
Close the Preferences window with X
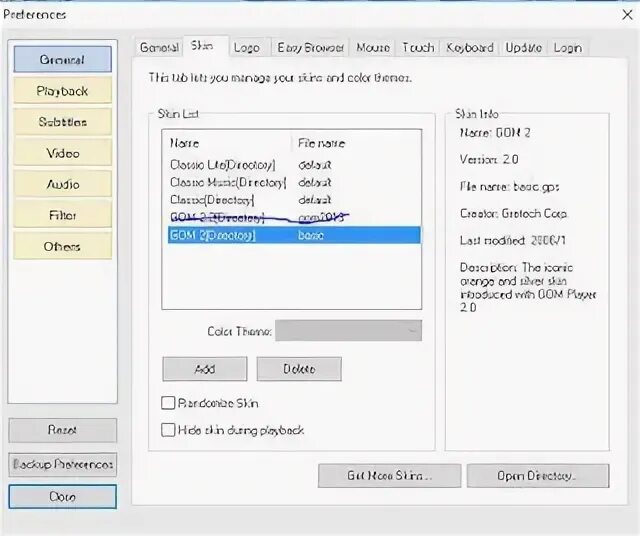pos(627,15)
